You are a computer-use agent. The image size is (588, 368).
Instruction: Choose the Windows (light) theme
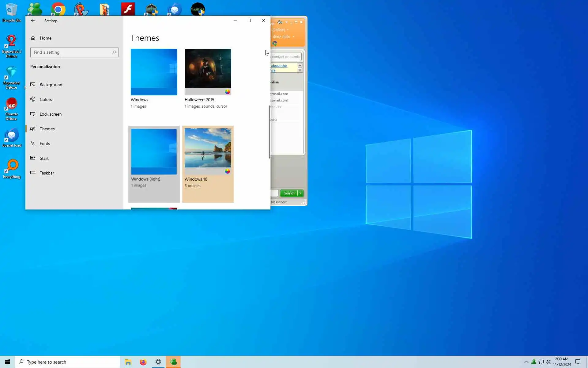point(154,151)
